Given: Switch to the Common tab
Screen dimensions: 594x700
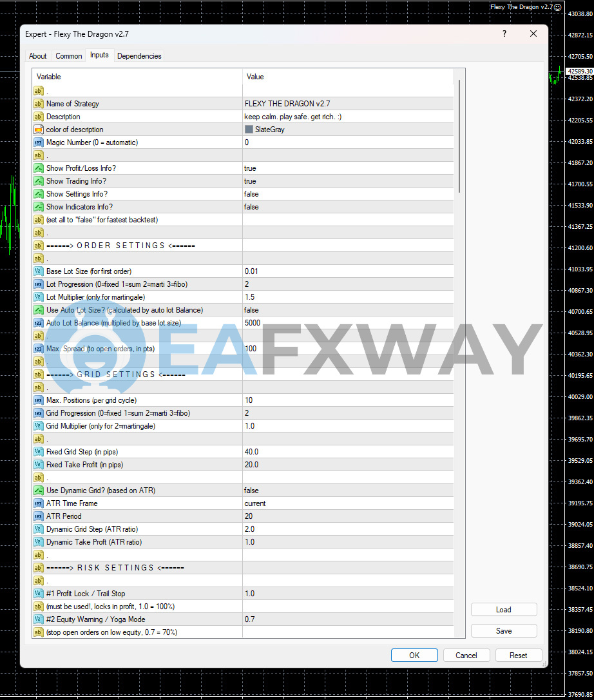Looking at the screenshot, I should (x=68, y=56).
